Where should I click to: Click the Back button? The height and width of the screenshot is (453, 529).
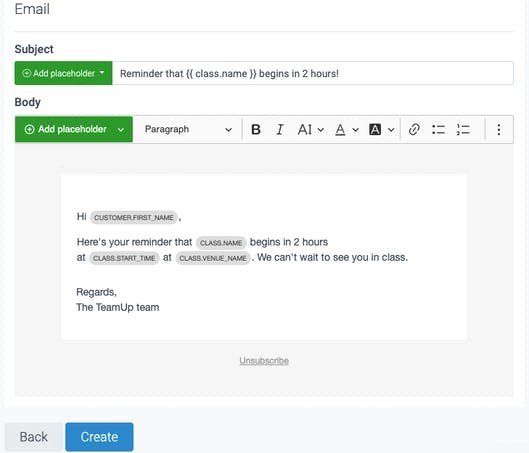tap(34, 437)
